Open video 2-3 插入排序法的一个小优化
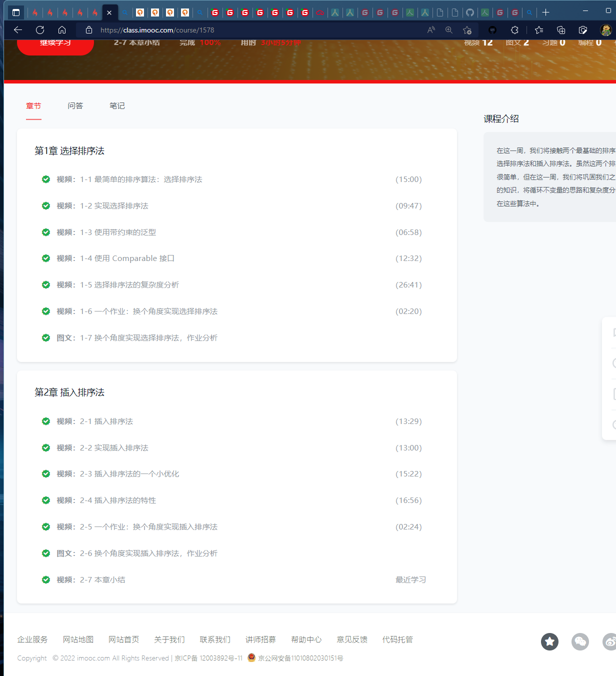The image size is (616, 676). (118, 474)
